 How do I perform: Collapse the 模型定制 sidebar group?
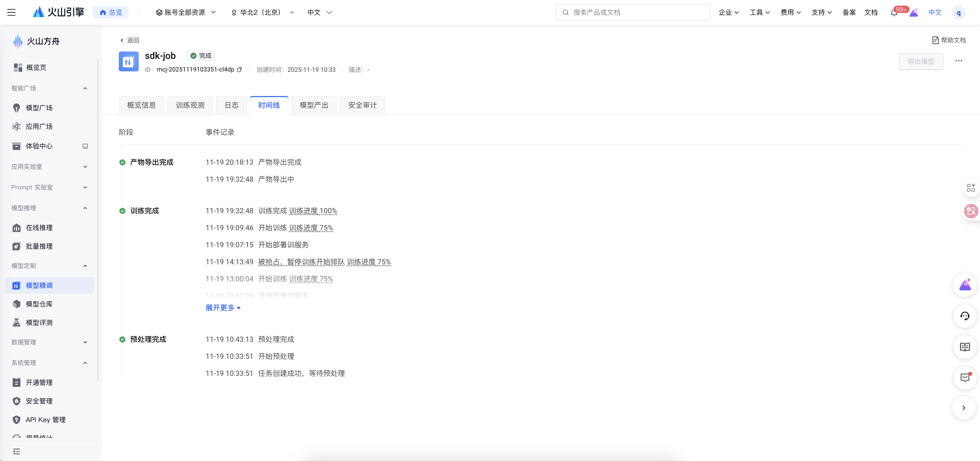click(x=85, y=265)
